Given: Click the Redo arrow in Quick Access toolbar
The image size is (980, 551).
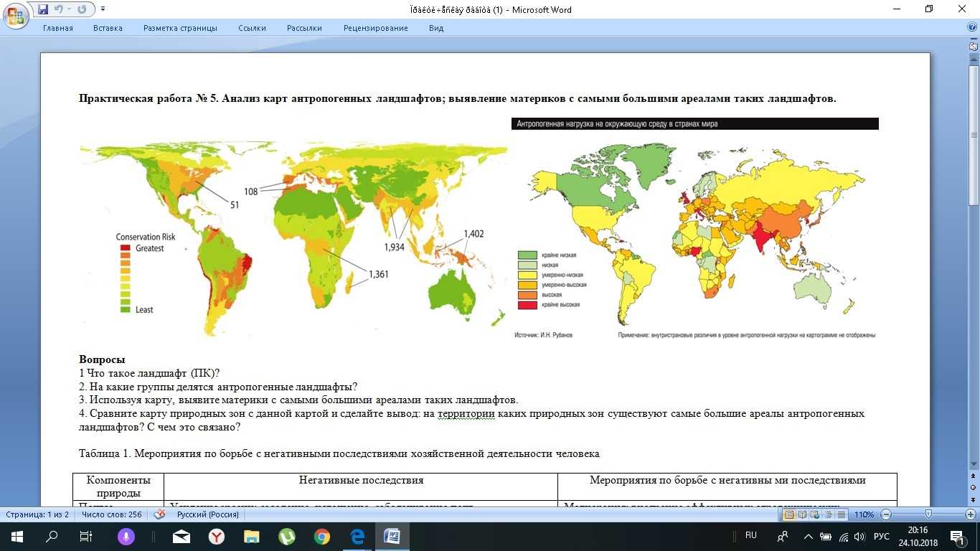Looking at the screenshot, I should (x=82, y=9).
